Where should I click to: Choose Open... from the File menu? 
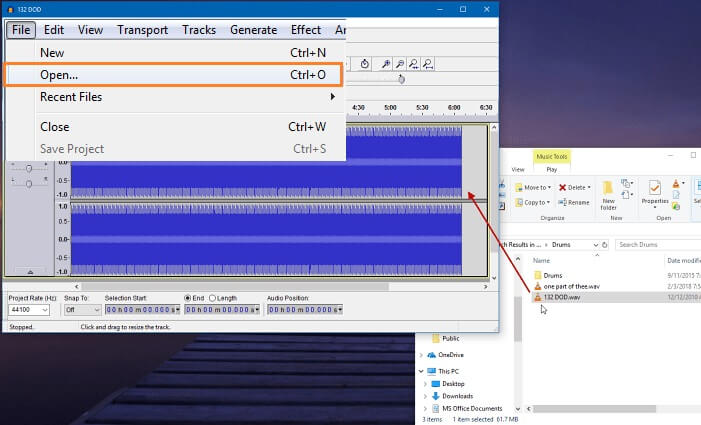coord(173,75)
